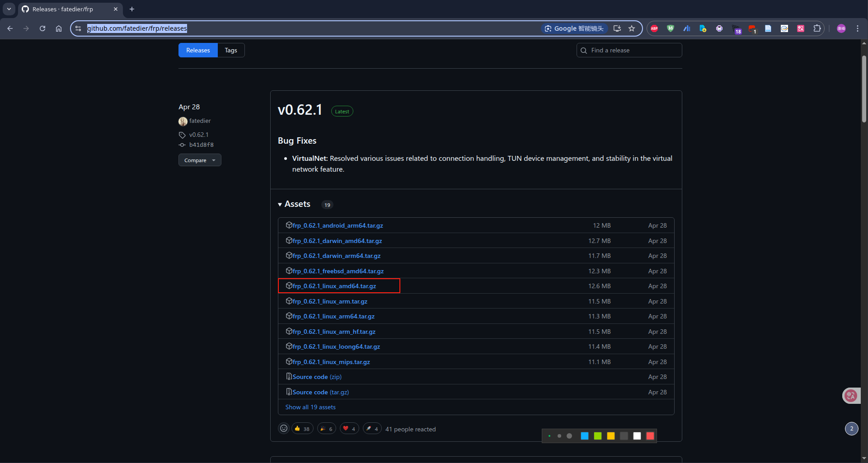Select the Releases · fatedier/frp browser tab
Viewport: 868px width, 463px height.
pos(70,9)
